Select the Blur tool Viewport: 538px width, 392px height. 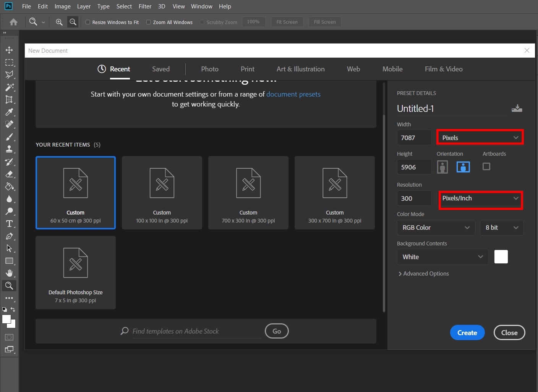[9, 199]
